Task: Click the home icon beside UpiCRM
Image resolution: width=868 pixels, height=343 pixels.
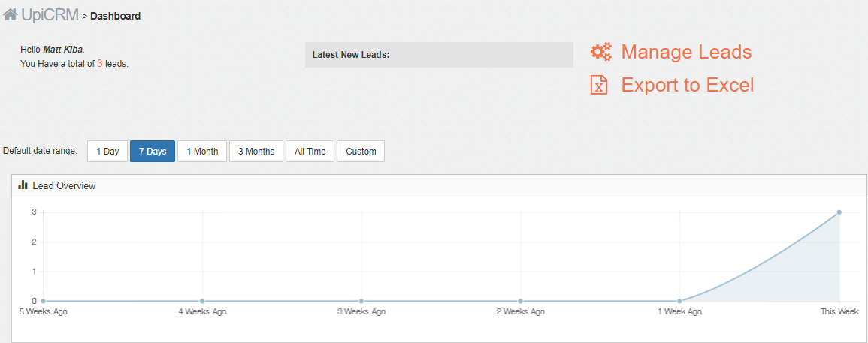Action: 10,14
